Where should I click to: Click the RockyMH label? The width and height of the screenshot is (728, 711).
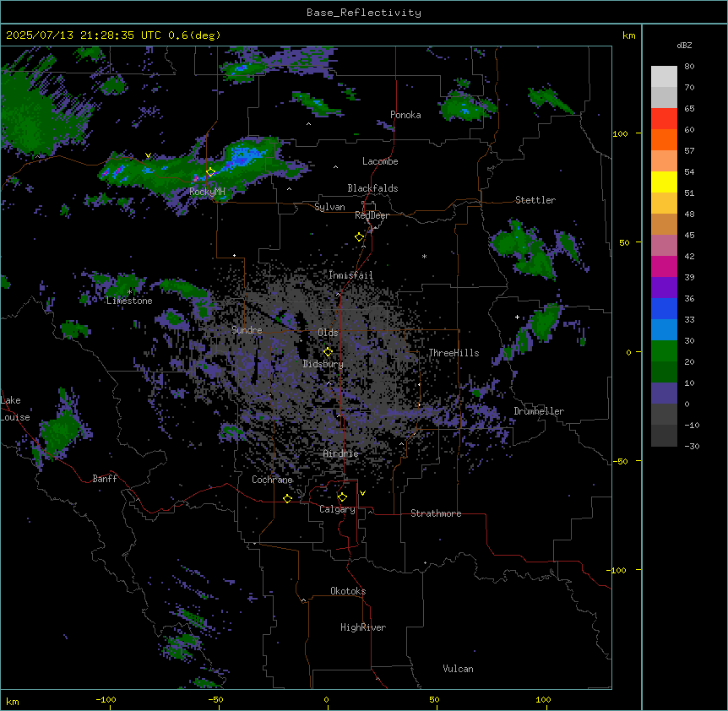(207, 192)
